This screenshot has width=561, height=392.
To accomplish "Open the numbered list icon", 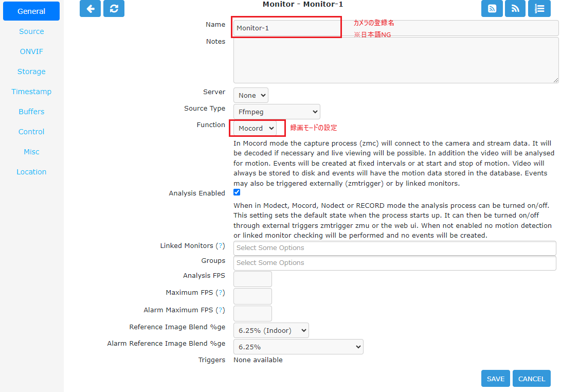I will [x=539, y=9].
